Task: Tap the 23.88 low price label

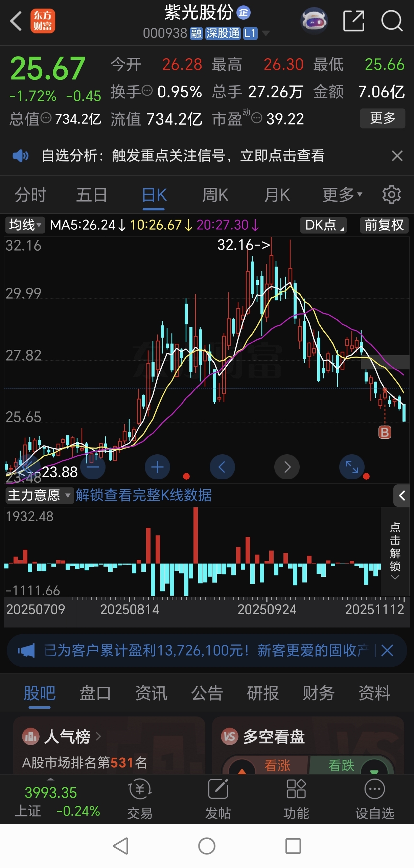Action: (60, 472)
